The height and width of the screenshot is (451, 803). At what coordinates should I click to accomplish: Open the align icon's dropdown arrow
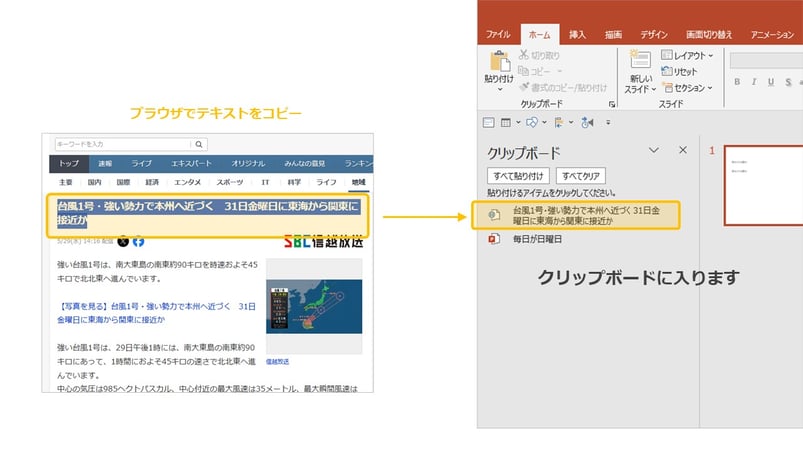[x=571, y=122]
